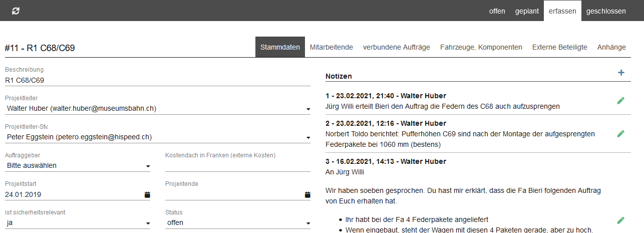This screenshot has height=233, width=644.
Task: Edit note 1 from 23.02.2021, 21:40
Action: coord(621,101)
